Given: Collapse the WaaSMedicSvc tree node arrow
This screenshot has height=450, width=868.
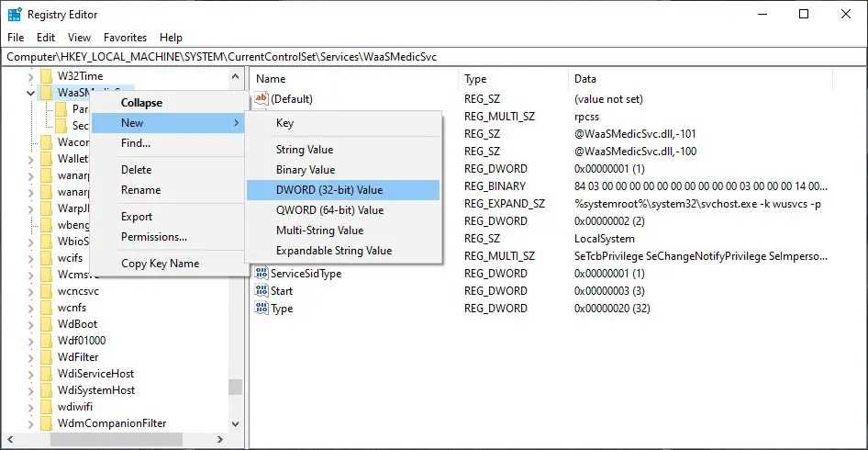Looking at the screenshot, I should pos(31,93).
